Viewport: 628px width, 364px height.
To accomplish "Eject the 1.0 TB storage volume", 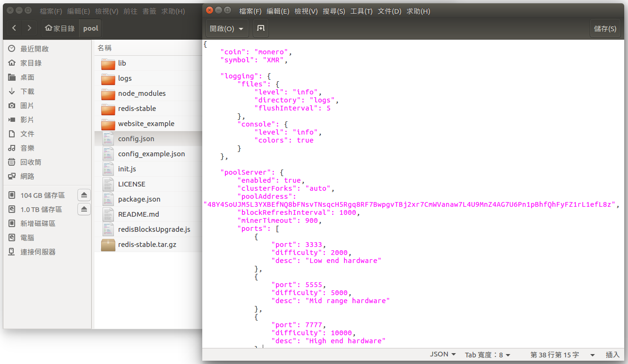I will click(84, 209).
